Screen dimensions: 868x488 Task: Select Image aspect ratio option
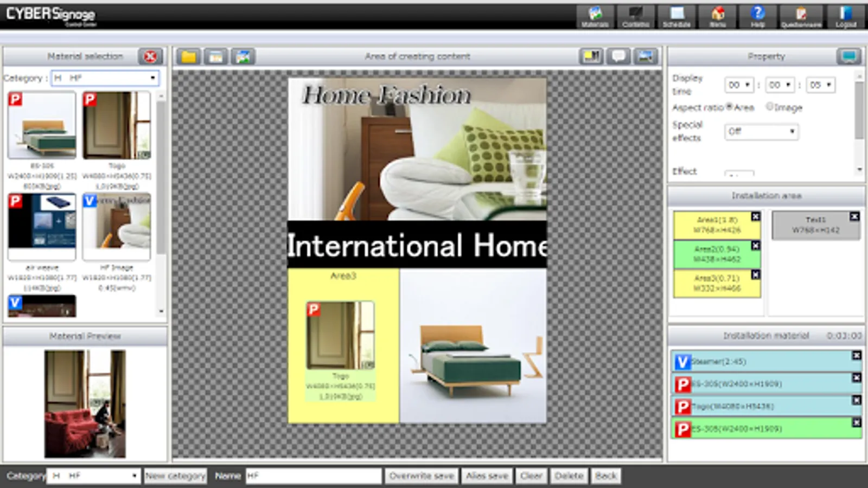770,107
